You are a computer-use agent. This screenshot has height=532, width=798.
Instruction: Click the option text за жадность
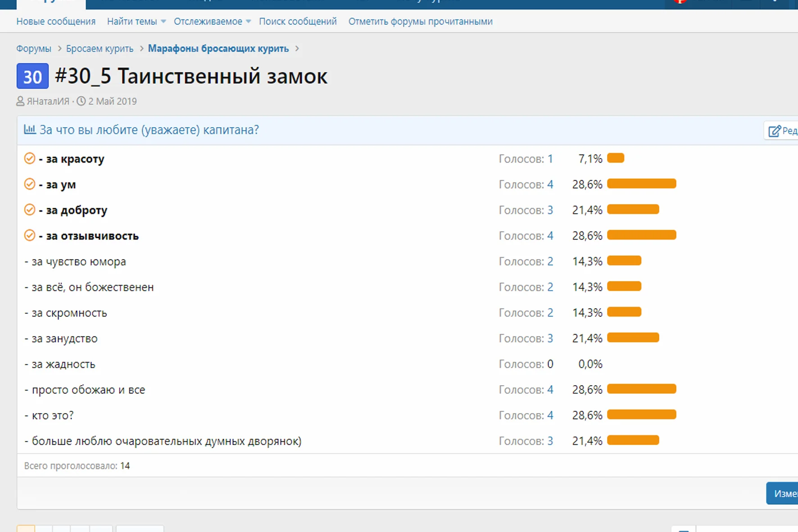pos(60,364)
